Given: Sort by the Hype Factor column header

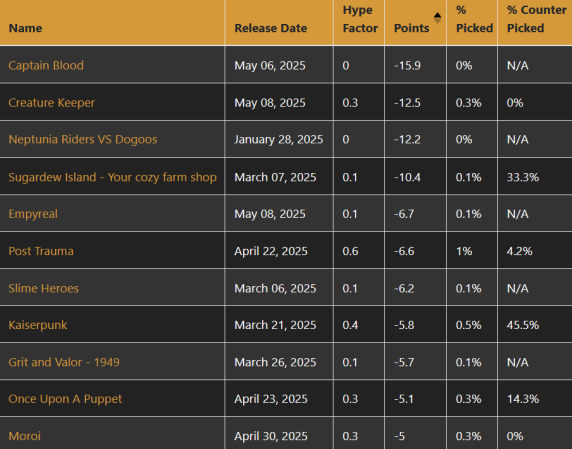Looking at the screenshot, I should 360,19.
